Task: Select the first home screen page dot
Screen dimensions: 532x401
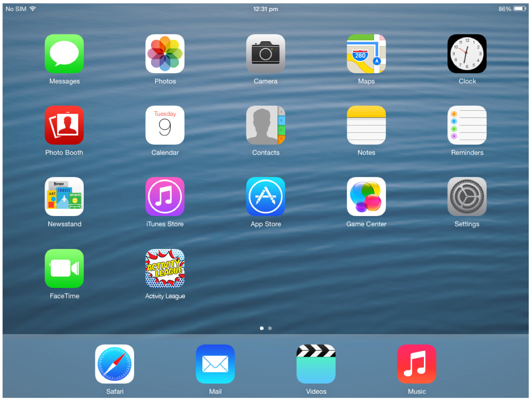Action: point(261,328)
